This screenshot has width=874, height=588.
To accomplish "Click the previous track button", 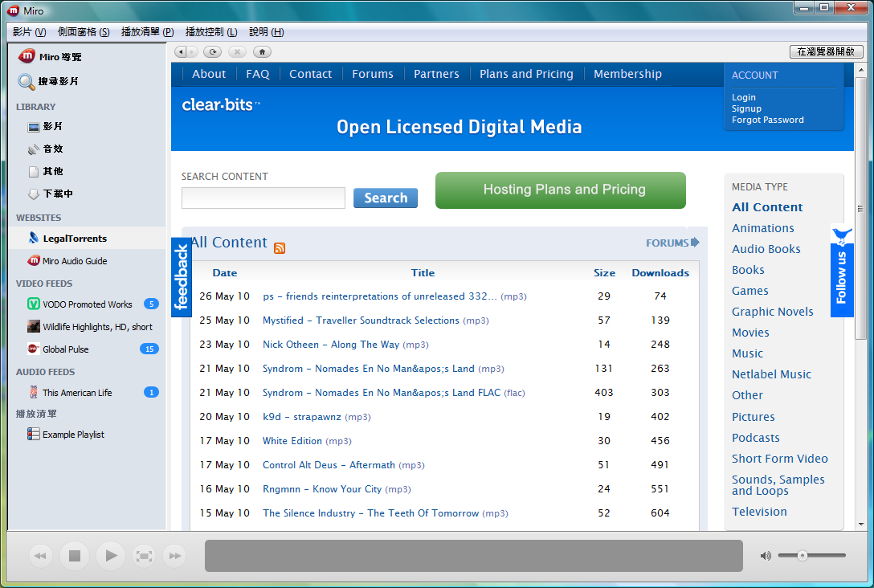I will [40, 556].
